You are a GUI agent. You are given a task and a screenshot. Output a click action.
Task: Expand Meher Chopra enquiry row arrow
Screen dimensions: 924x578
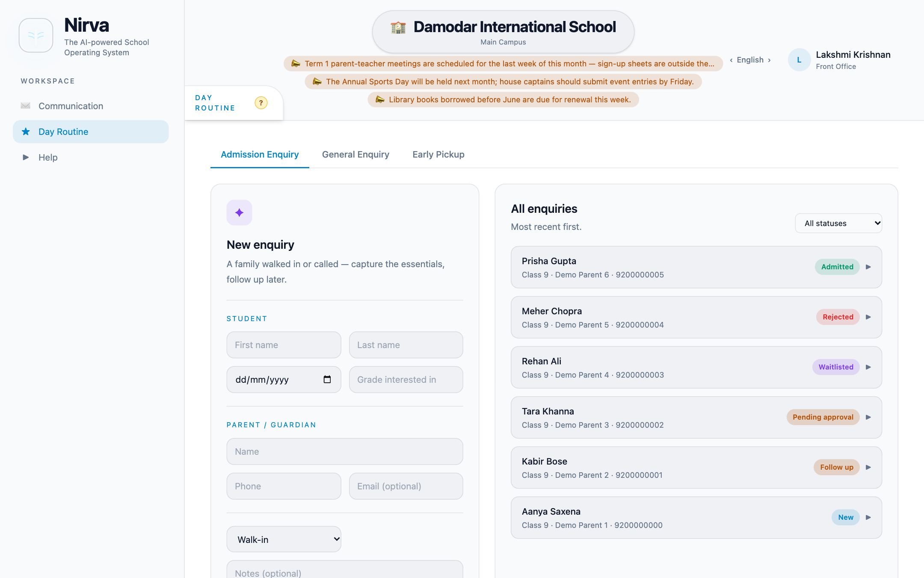(x=868, y=317)
